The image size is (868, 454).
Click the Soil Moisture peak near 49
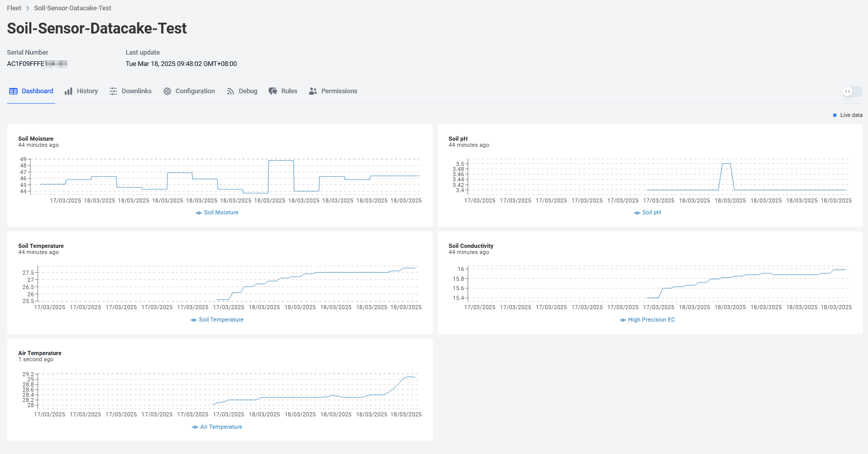281,161
